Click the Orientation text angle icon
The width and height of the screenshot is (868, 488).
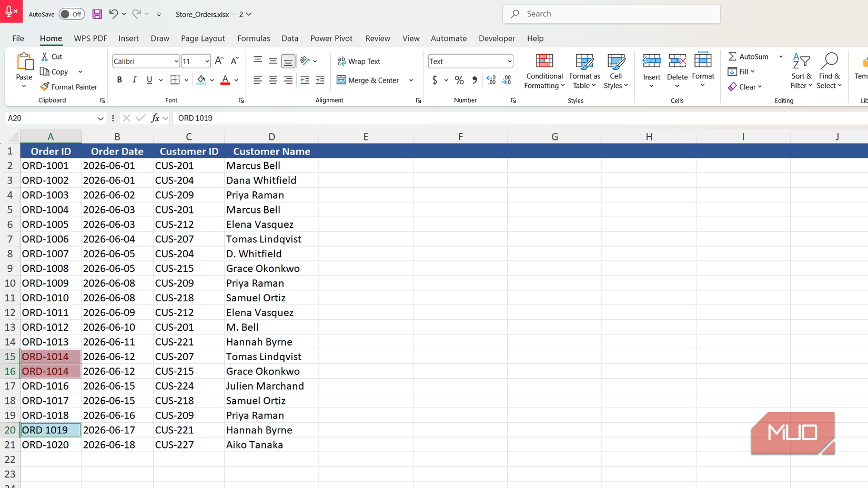click(305, 61)
